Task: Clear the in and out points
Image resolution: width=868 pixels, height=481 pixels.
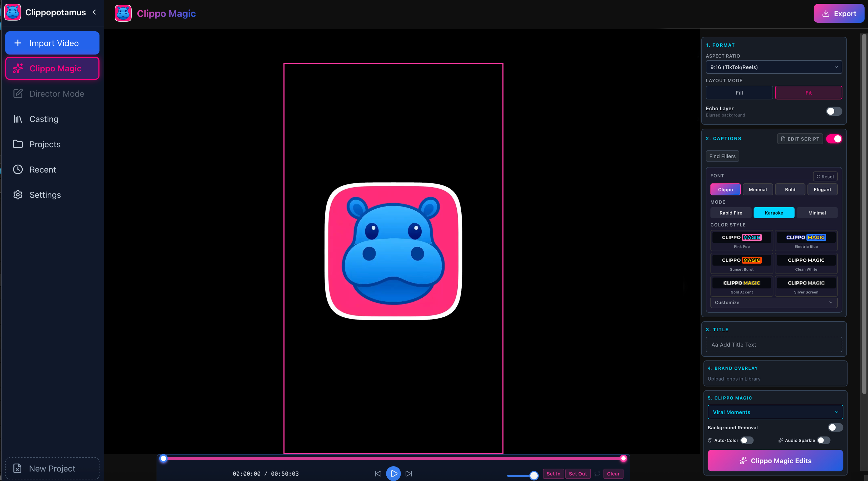Action: (613, 474)
